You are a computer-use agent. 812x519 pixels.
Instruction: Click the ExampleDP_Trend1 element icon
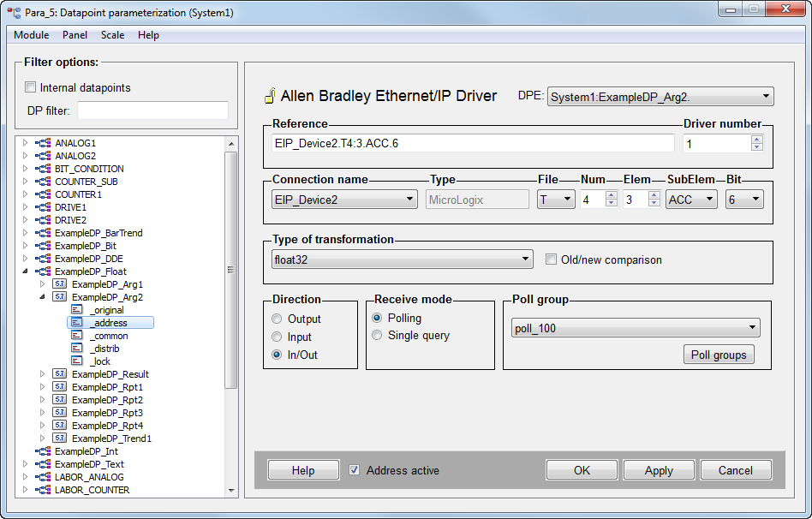[60, 438]
